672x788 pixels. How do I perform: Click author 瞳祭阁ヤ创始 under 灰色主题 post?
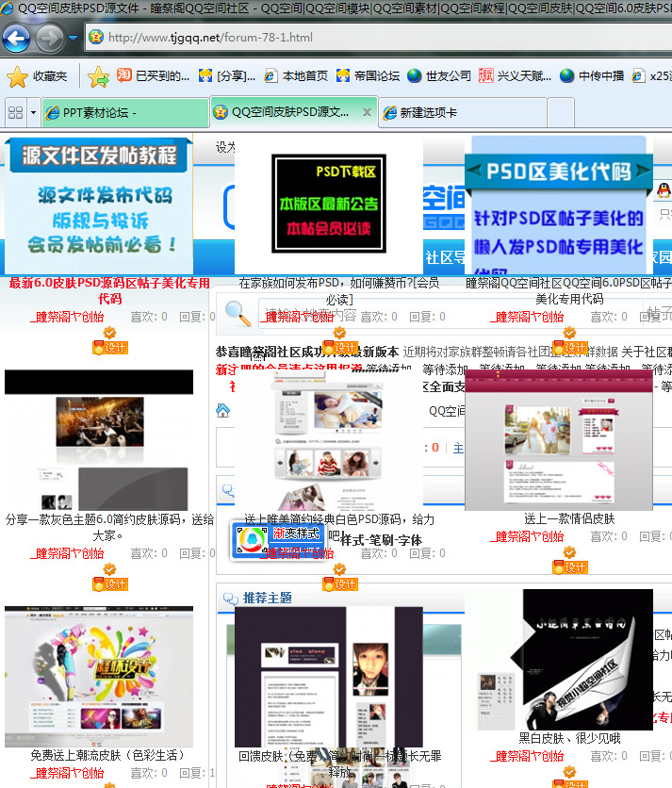coord(67,553)
